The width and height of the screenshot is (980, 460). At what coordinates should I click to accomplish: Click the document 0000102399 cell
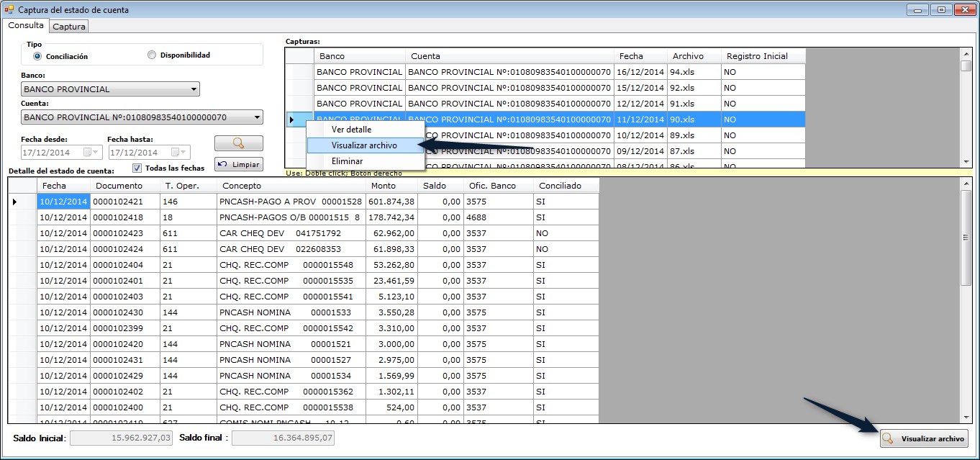(x=125, y=328)
